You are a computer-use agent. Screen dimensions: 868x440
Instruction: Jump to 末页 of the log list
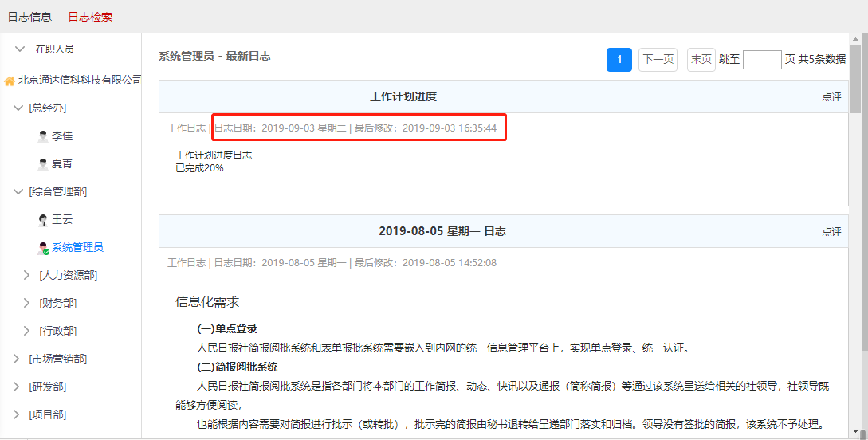click(x=701, y=59)
